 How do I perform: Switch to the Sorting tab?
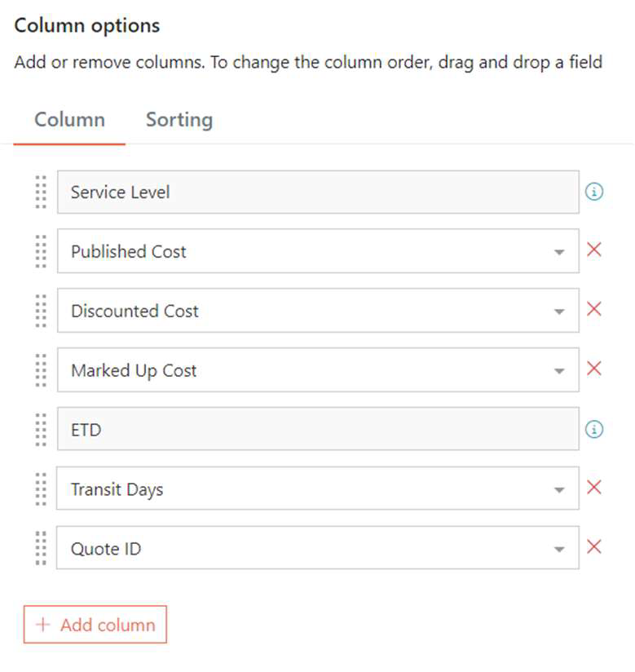(x=179, y=120)
